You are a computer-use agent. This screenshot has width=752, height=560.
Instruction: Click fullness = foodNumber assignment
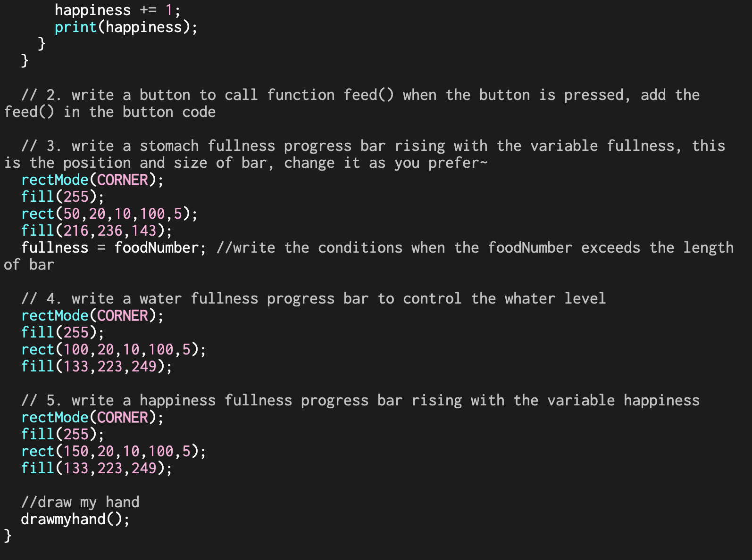[x=114, y=247]
